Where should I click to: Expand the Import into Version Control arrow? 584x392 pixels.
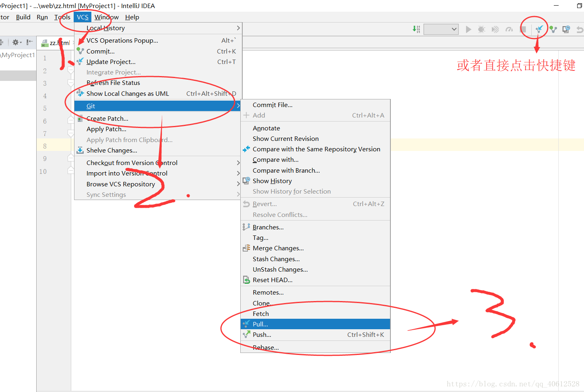click(238, 173)
